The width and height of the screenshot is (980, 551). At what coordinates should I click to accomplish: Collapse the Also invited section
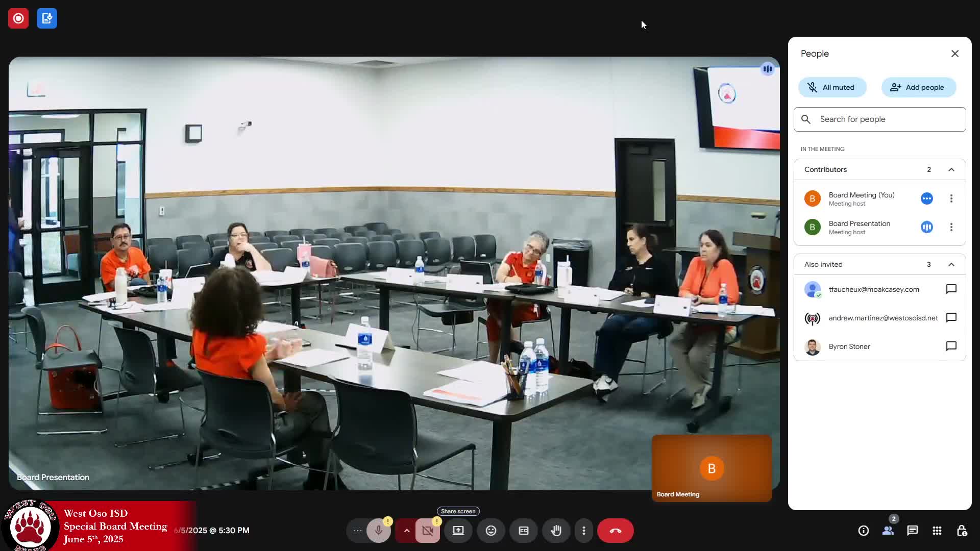pos(951,264)
